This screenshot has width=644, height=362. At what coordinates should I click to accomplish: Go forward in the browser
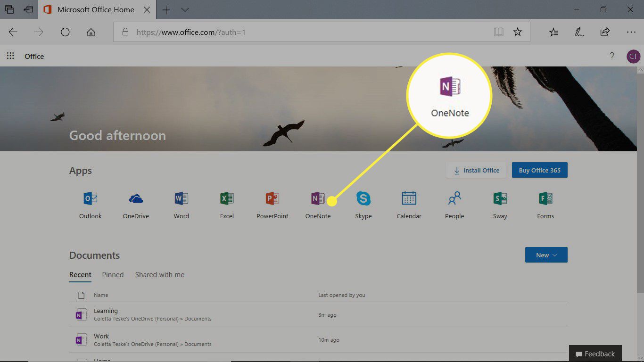pos(39,32)
